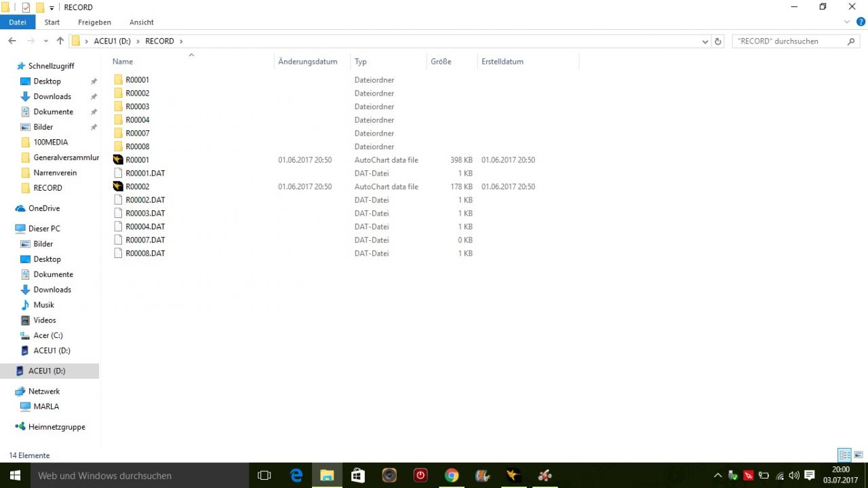Screen dimensions: 868x488
Task: Expand the address bar history dropdown
Action: (705, 41)
